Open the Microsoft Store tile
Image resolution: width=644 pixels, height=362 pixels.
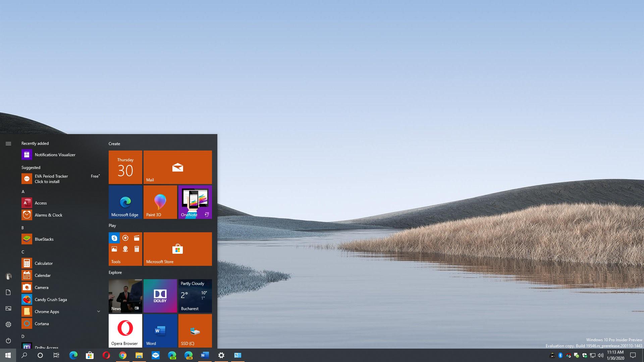tap(178, 249)
